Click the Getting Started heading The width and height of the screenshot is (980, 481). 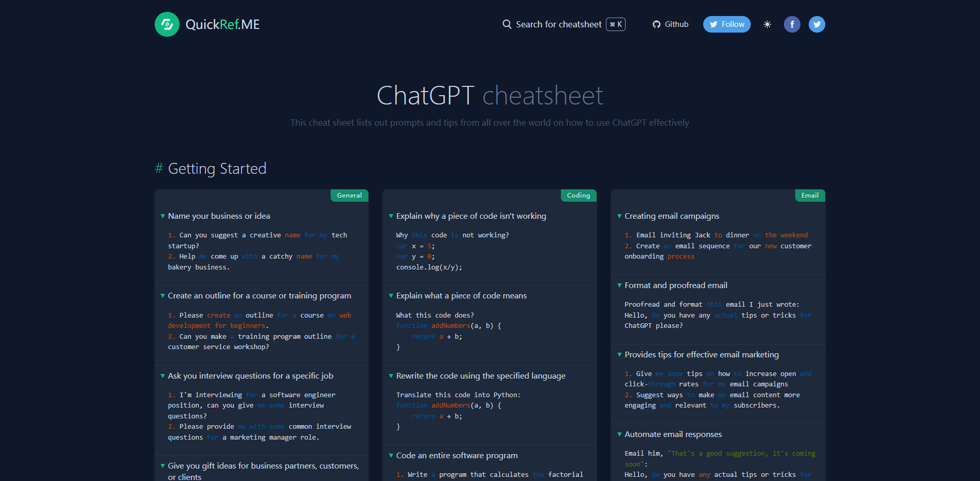(217, 169)
